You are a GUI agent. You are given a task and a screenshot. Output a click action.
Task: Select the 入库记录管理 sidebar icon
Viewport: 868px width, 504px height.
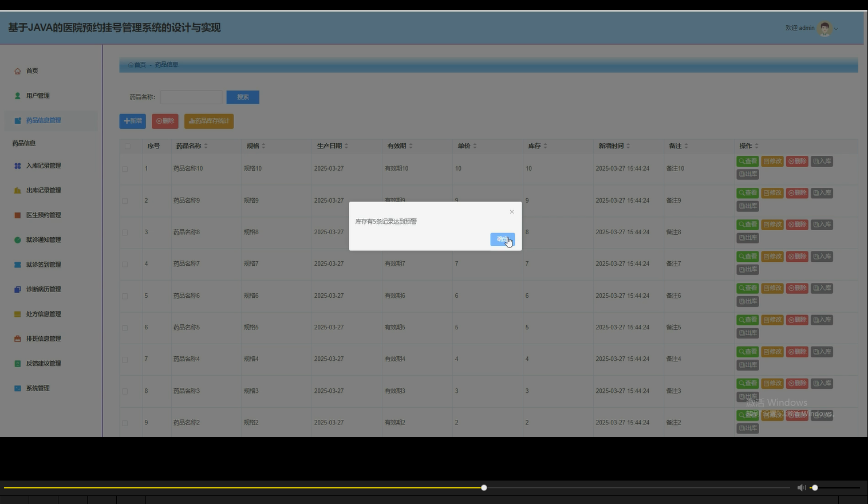(x=18, y=166)
